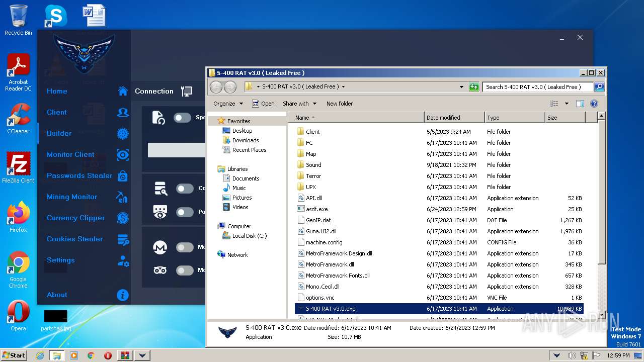Open the Cookies Stealer list icon
The image size is (644, 362).
click(x=123, y=239)
